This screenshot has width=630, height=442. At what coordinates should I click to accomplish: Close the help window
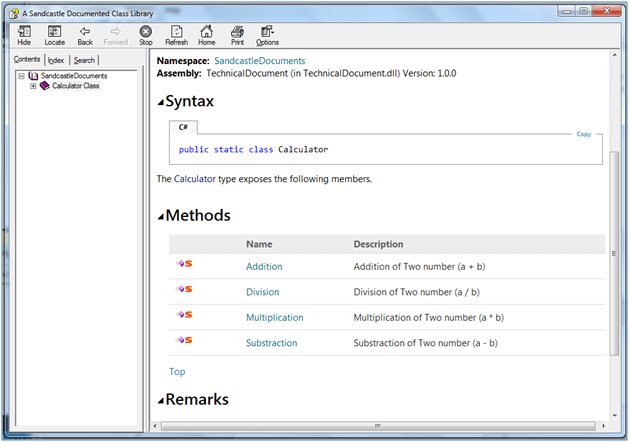pos(606,11)
